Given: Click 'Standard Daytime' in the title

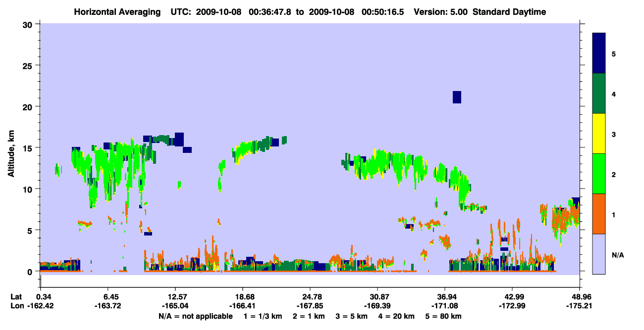Looking at the screenshot, I should pyautogui.click(x=509, y=12).
